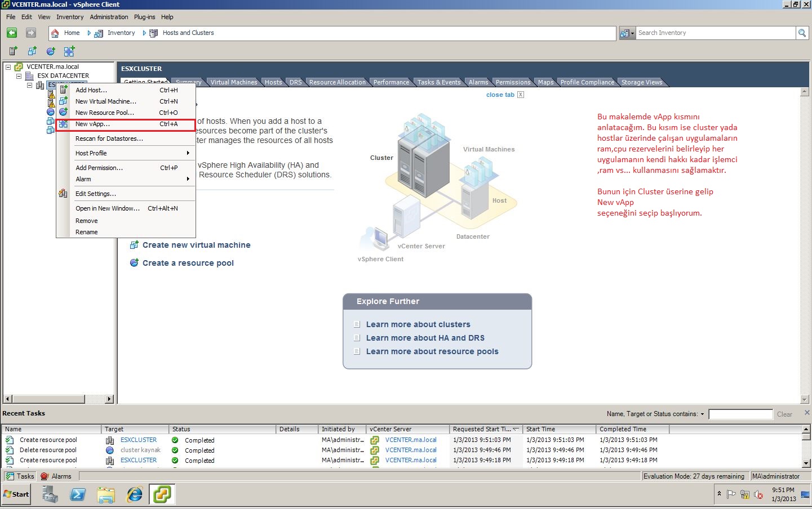The width and height of the screenshot is (812, 509).
Task: Click the Learn more about clusters document icon
Action: [357, 324]
